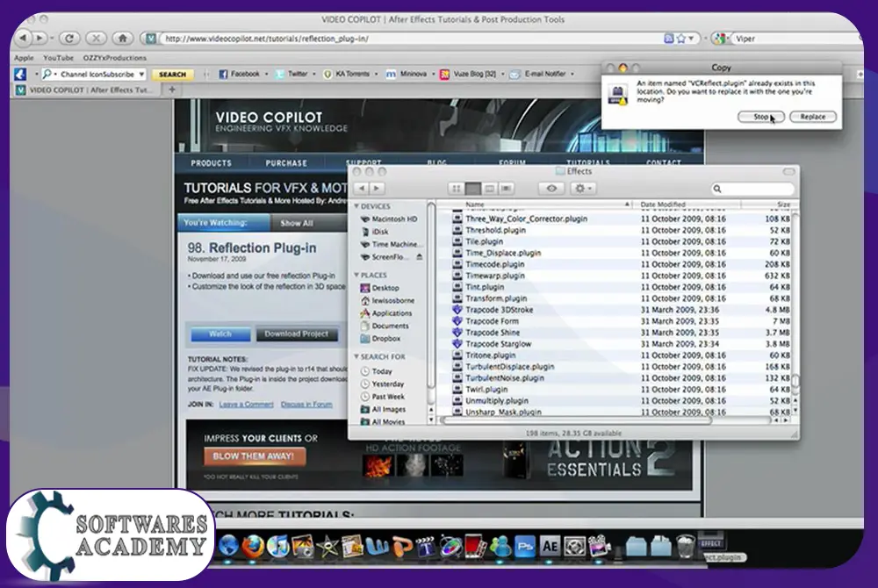Switch Finder to list view

[473, 189]
